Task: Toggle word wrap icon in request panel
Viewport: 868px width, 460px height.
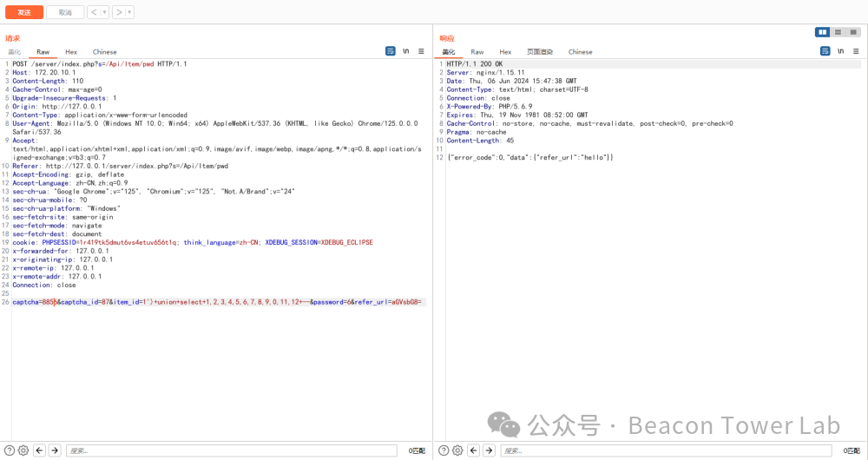Action: pos(391,51)
